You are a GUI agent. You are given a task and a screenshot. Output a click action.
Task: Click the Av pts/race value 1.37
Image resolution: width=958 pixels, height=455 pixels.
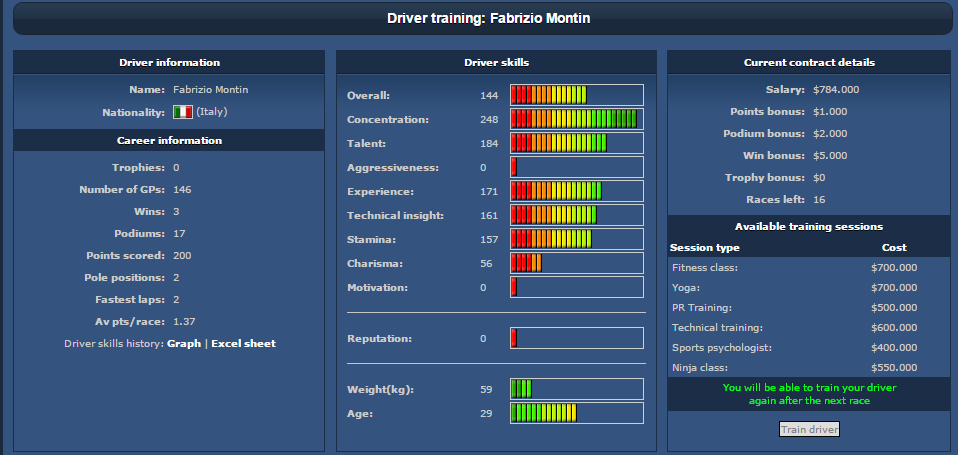click(185, 322)
